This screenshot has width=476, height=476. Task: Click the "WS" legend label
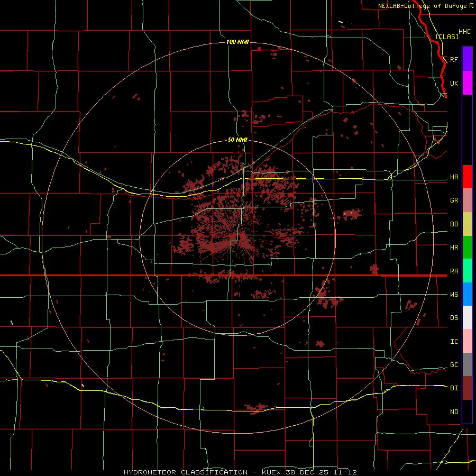point(454,295)
